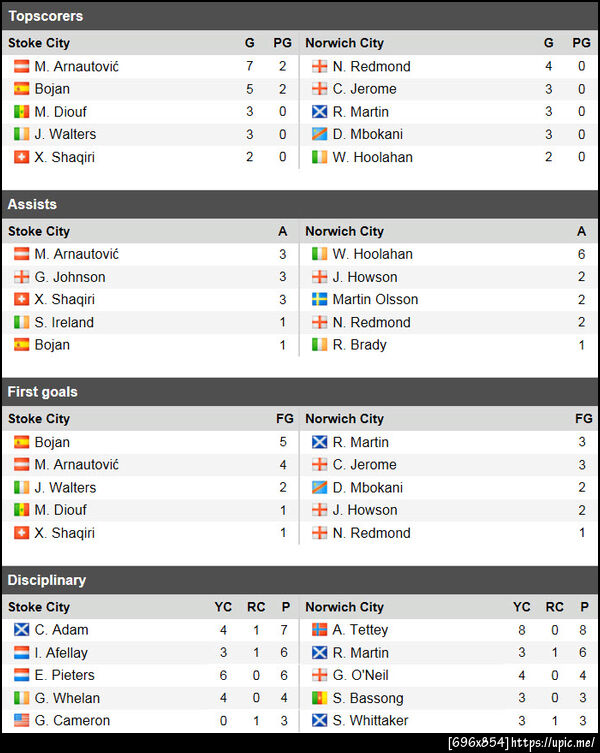
Task: Click Netherlands flag beside I. Afellay
Action: coord(21,652)
